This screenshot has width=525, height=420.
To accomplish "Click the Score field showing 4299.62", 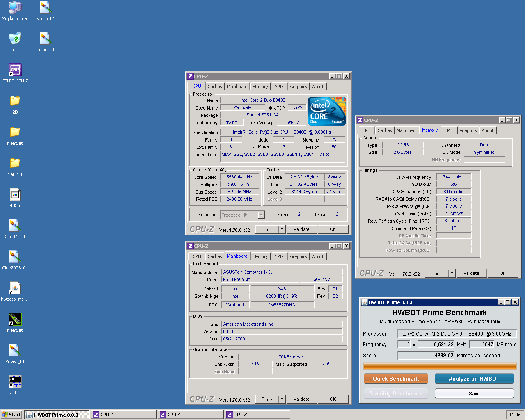I will [426, 355].
